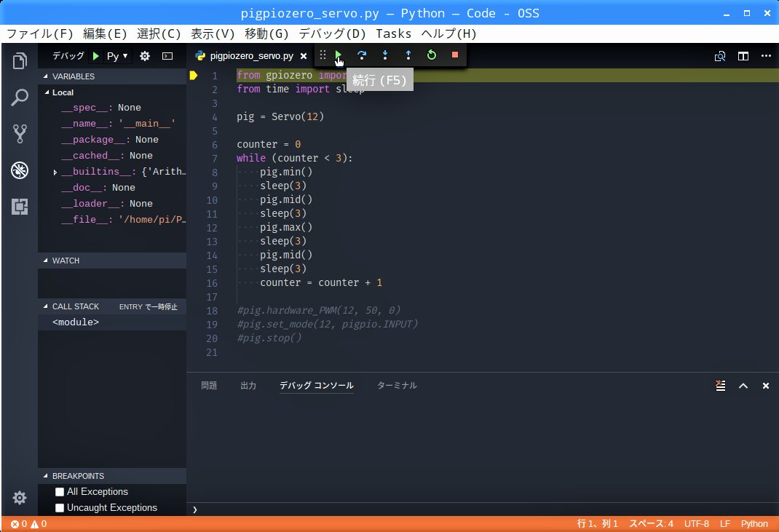Step over in the debug toolbar
The height and width of the screenshot is (532, 779).
point(362,55)
